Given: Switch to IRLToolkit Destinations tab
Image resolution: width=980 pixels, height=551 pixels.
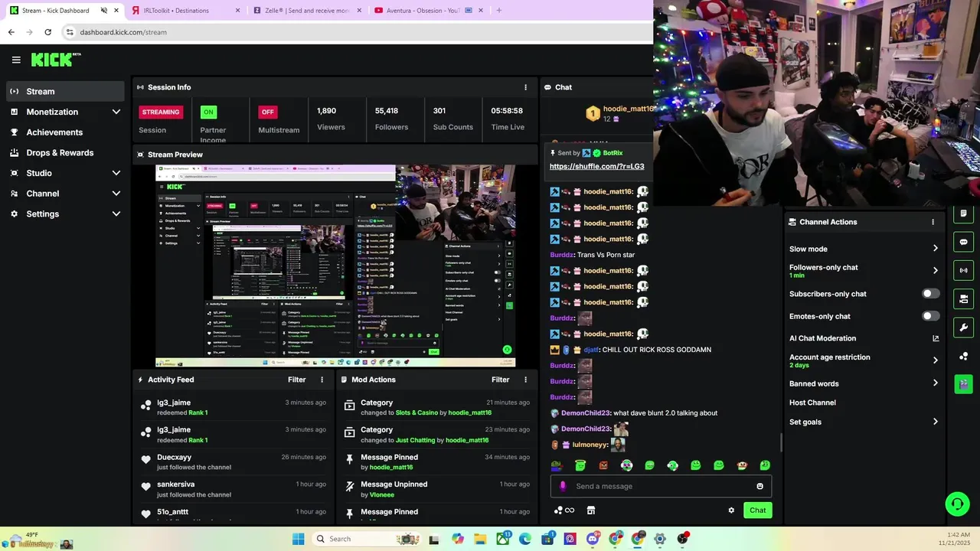Looking at the screenshot, I should point(184,11).
